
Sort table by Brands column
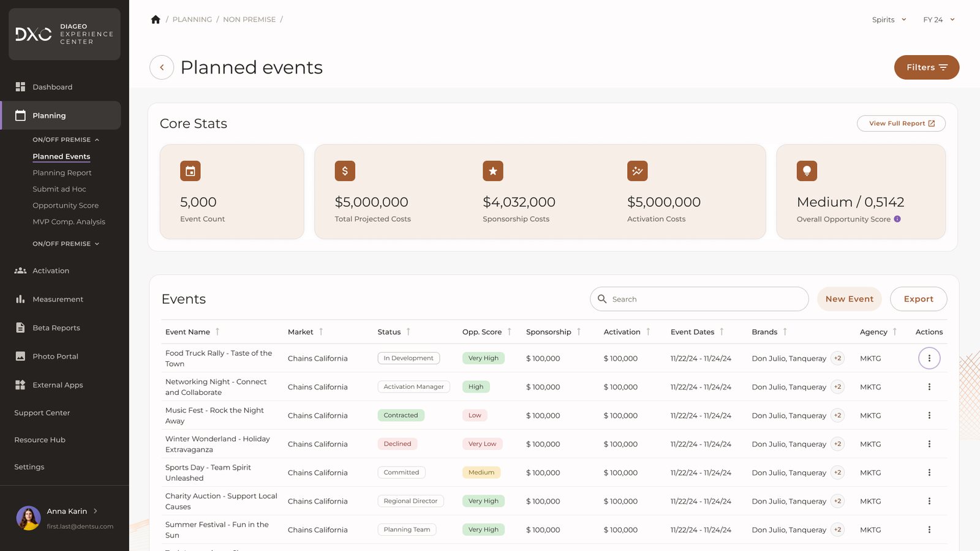785,332
